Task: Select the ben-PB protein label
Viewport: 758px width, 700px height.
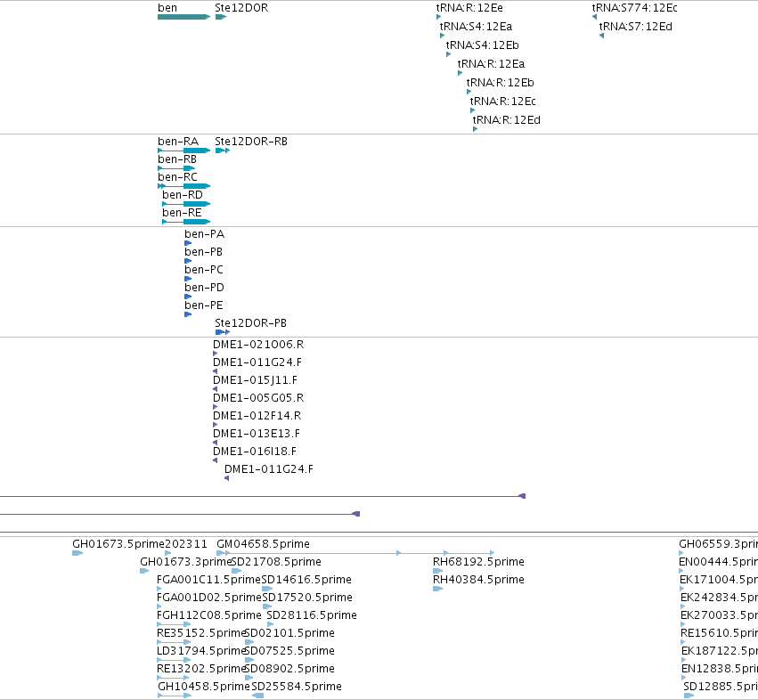Action: pos(203,252)
